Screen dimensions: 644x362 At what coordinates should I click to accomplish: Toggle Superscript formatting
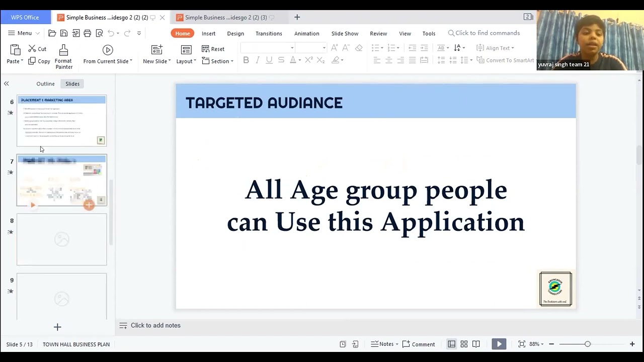tap(309, 60)
